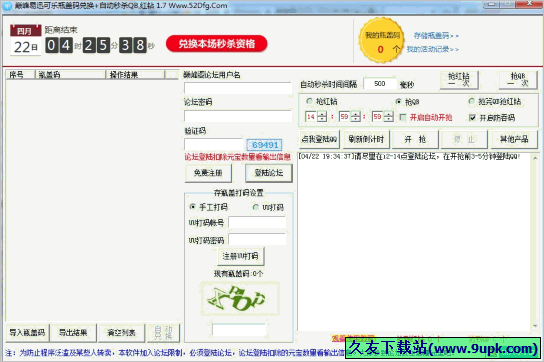Click the 抢QB一次 button
544x362 pixels.
click(518, 80)
